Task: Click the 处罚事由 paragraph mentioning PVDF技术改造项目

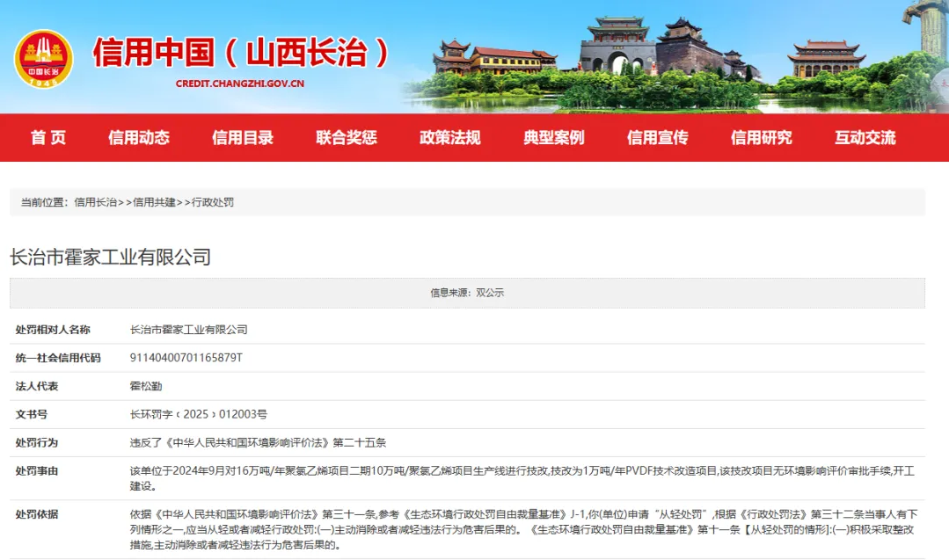Action: [x=522, y=478]
